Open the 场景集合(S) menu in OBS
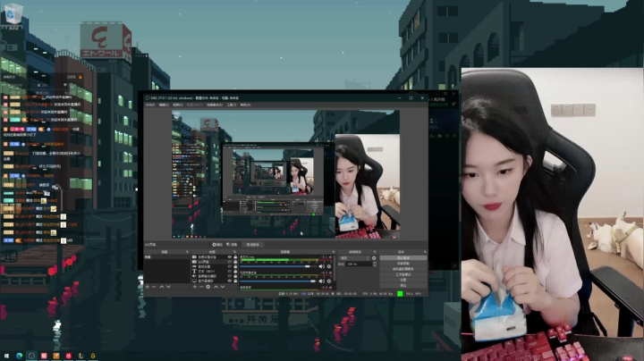The image size is (644, 361). pos(214,105)
